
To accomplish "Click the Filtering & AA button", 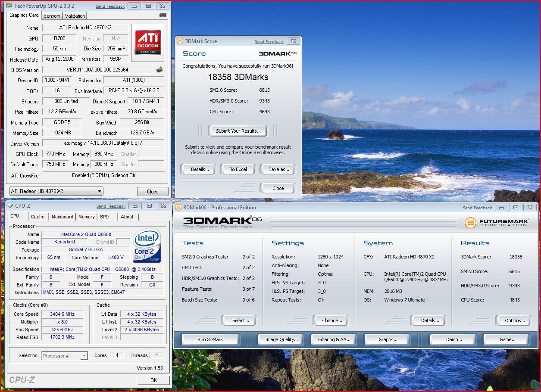I will (x=334, y=339).
